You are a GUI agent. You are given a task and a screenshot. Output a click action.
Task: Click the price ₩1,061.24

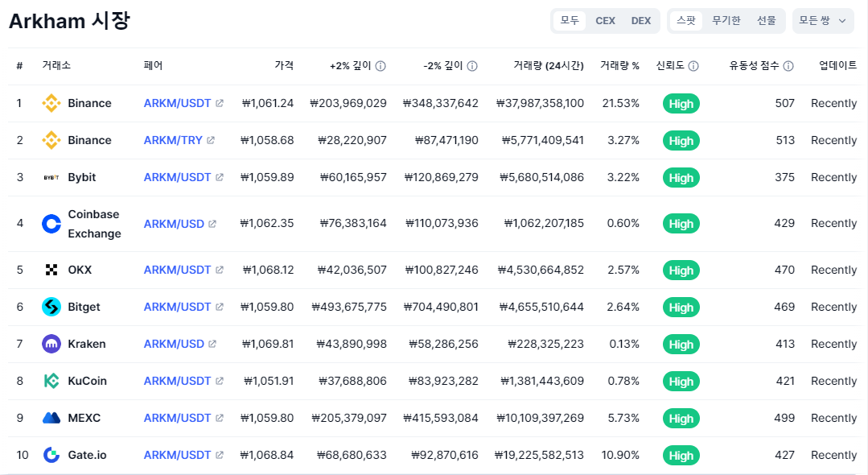(x=268, y=103)
